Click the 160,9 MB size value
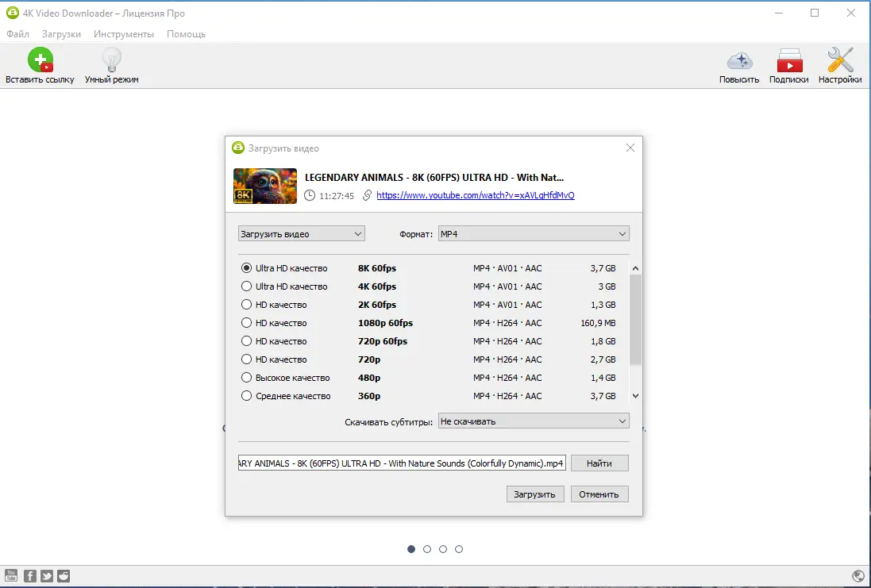Image resolution: width=871 pixels, height=588 pixels. pos(598,323)
